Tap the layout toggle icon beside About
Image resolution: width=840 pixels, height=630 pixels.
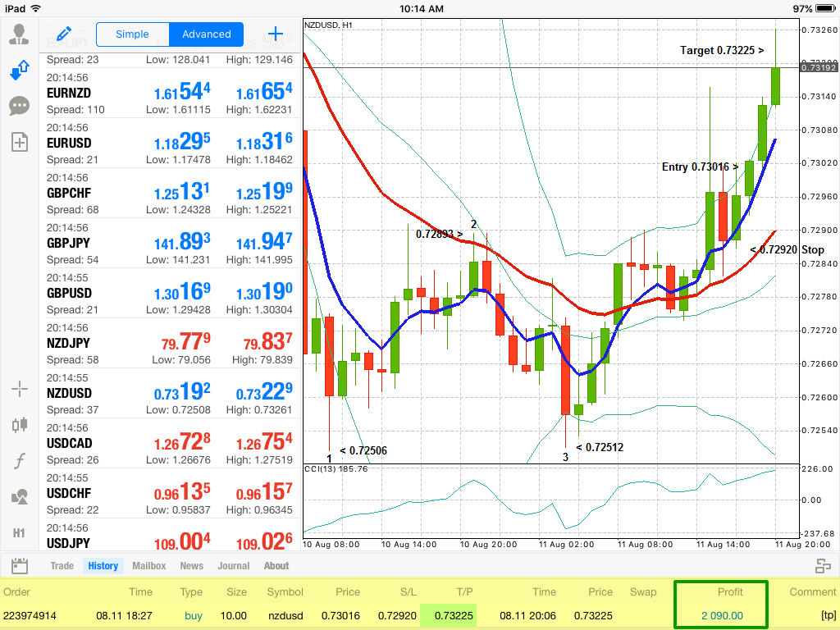[823, 566]
